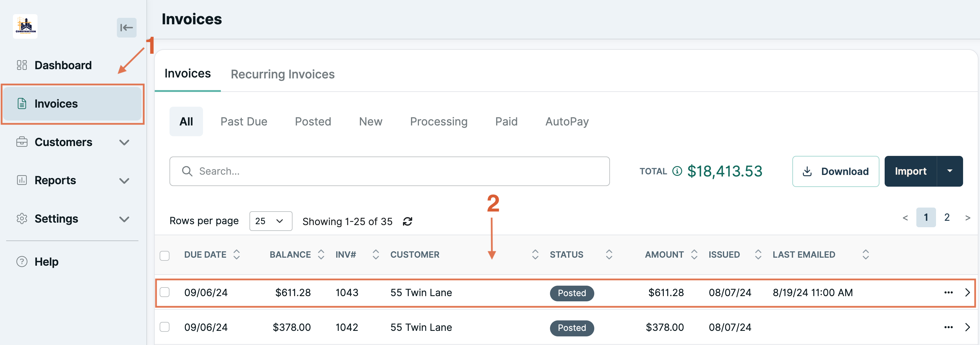Screen dimensions: 980x345
Task: Click the Settings gear icon
Action: point(22,219)
